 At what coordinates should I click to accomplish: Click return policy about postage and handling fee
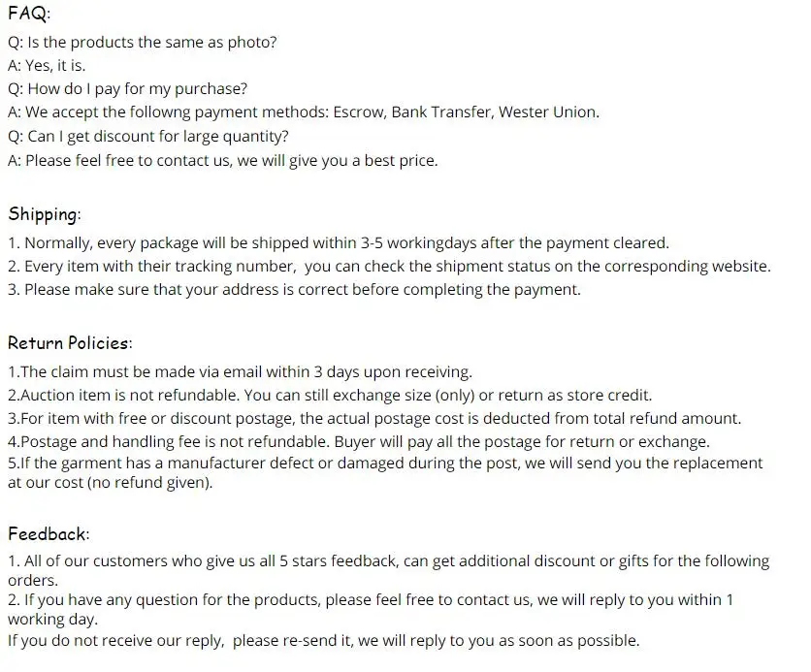click(359, 442)
